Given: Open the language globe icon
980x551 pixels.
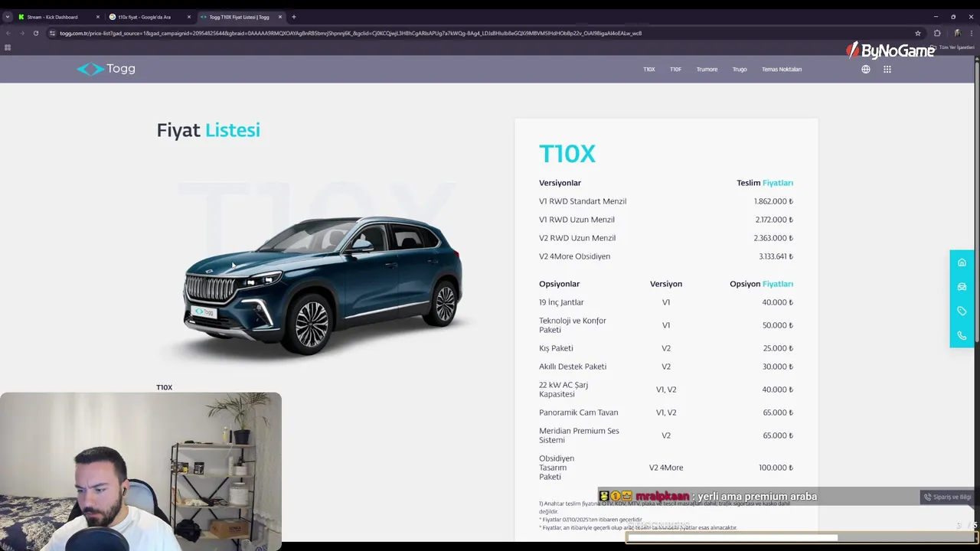Looking at the screenshot, I should click(866, 69).
